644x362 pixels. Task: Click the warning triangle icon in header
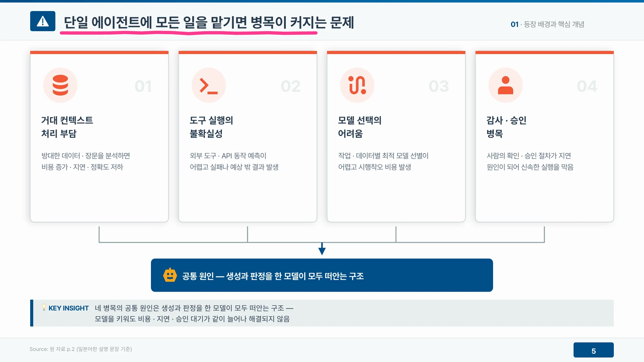[43, 21]
